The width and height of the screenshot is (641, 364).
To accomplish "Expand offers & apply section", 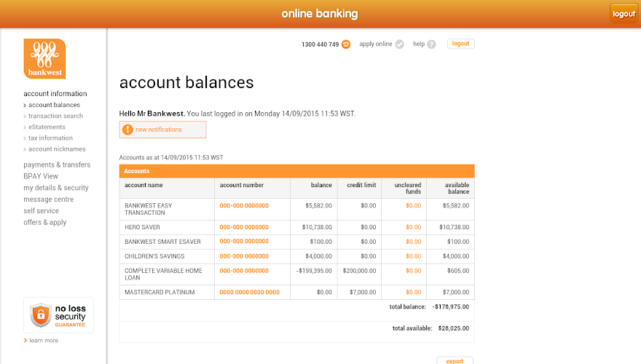I will [x=45, y=222].
